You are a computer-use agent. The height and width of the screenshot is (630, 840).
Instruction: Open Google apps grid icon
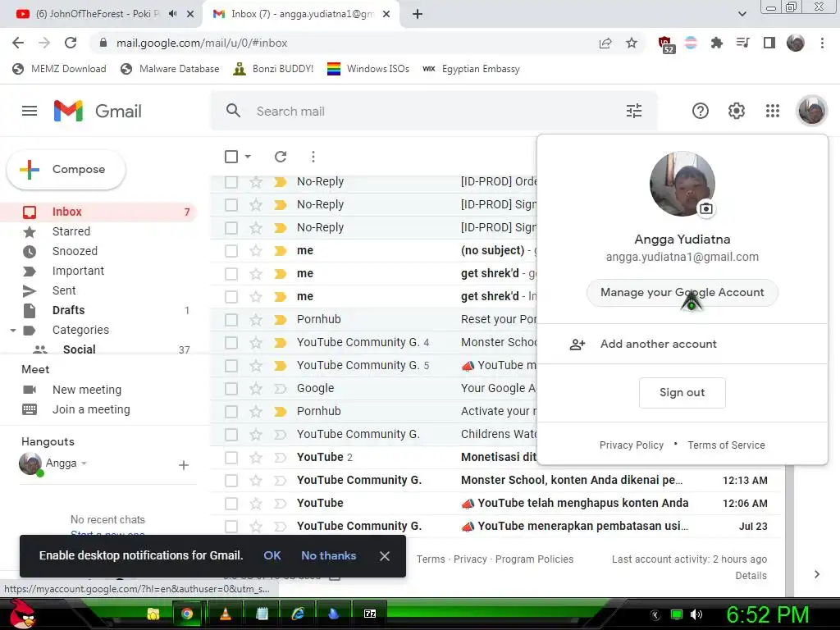point(772,111)
